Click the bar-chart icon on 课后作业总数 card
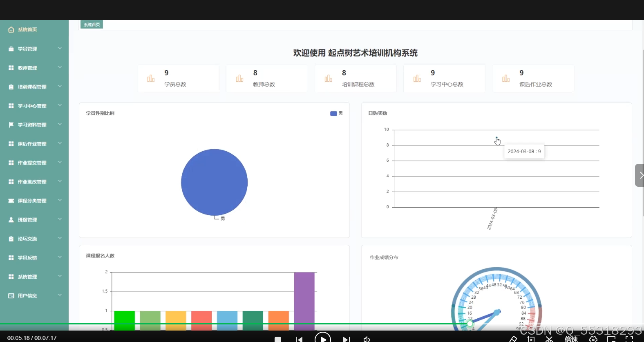Viewport: 644px width, 342px height. (x=506, y=78)
